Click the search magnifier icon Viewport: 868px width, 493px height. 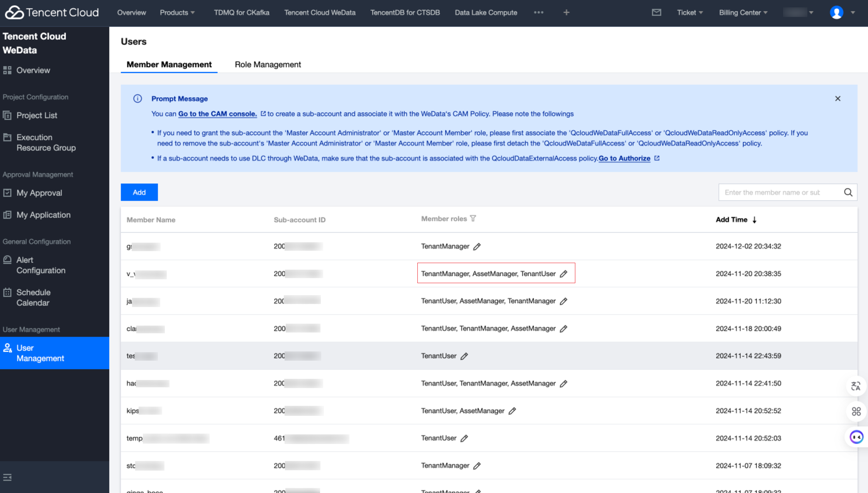point(848,192)
